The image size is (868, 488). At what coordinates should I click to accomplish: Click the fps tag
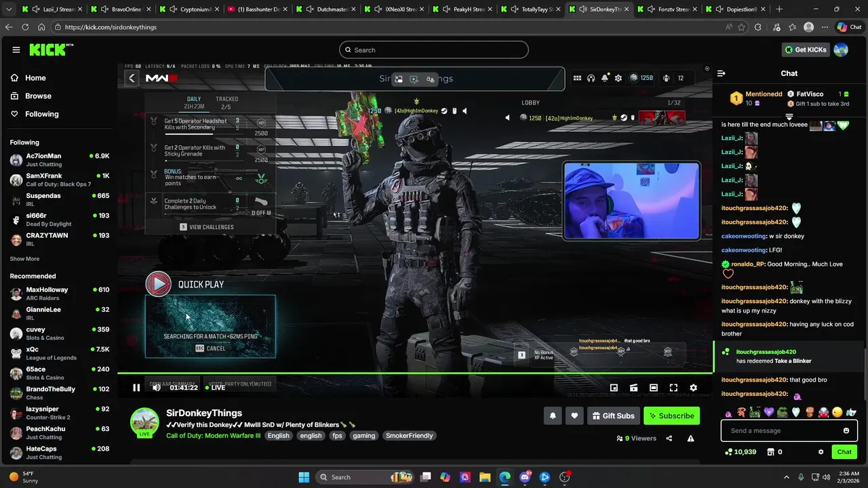point(337,436)
